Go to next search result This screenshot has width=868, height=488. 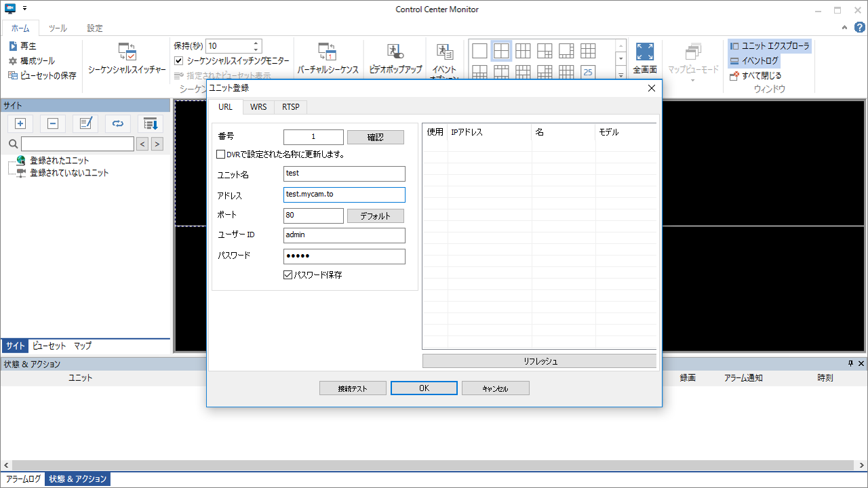click(157, 144)
